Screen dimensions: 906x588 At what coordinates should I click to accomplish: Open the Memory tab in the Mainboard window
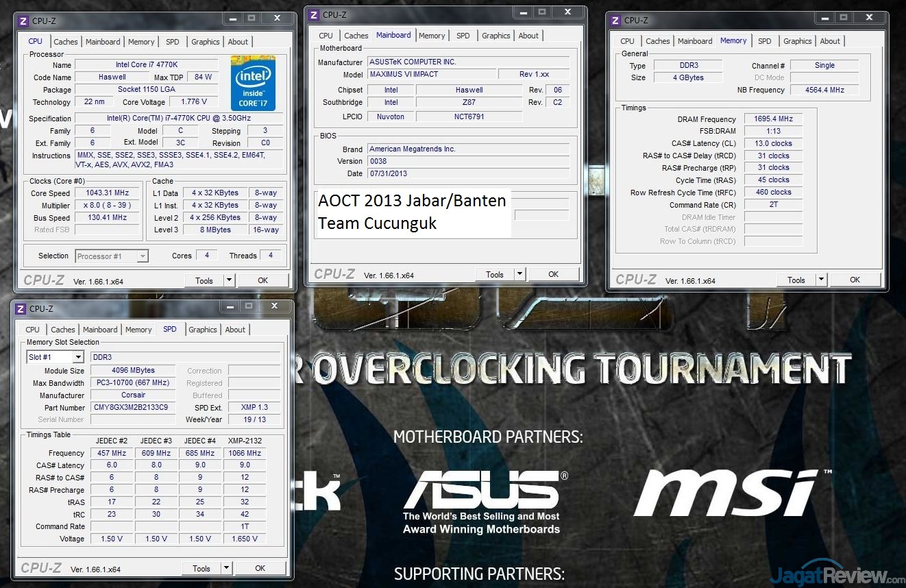pyautogui.click(x=432, y=36)
